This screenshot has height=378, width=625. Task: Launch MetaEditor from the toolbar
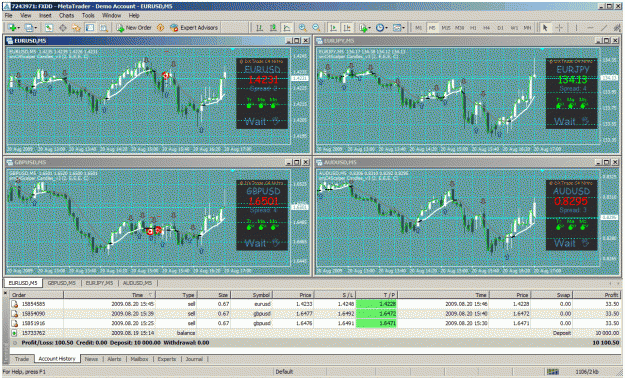pyautogui.click(x=160, y=28)
